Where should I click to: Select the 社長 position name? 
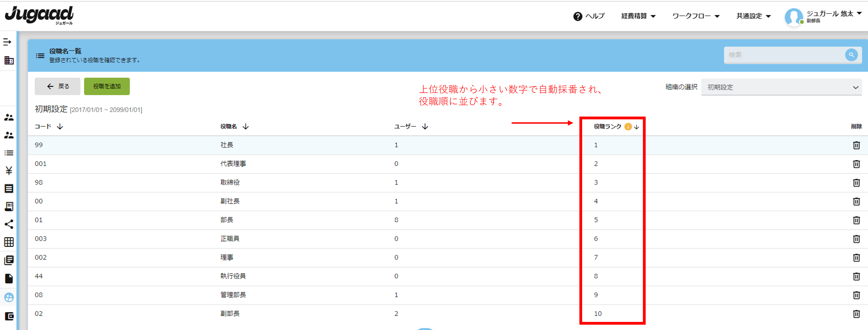[227, 145]
